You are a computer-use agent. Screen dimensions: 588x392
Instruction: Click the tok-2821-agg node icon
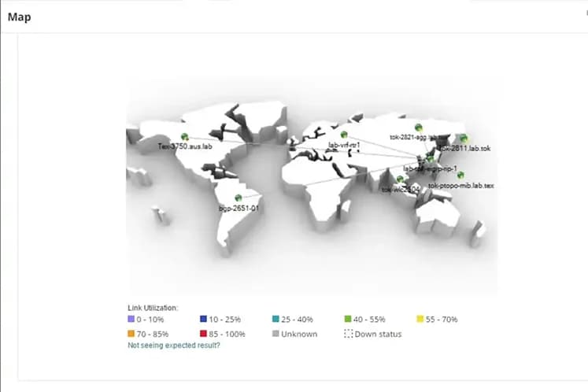(419, 128)
